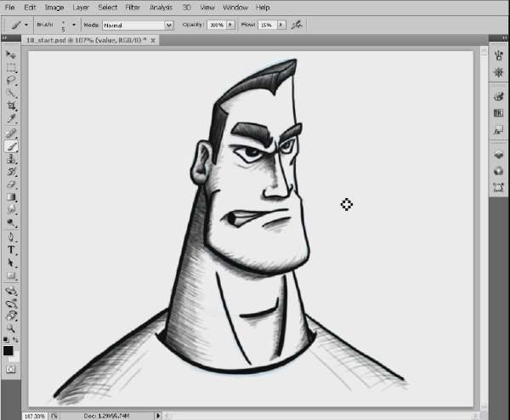
Task: Open the Paths panel icon
Action: pos(498,188)
